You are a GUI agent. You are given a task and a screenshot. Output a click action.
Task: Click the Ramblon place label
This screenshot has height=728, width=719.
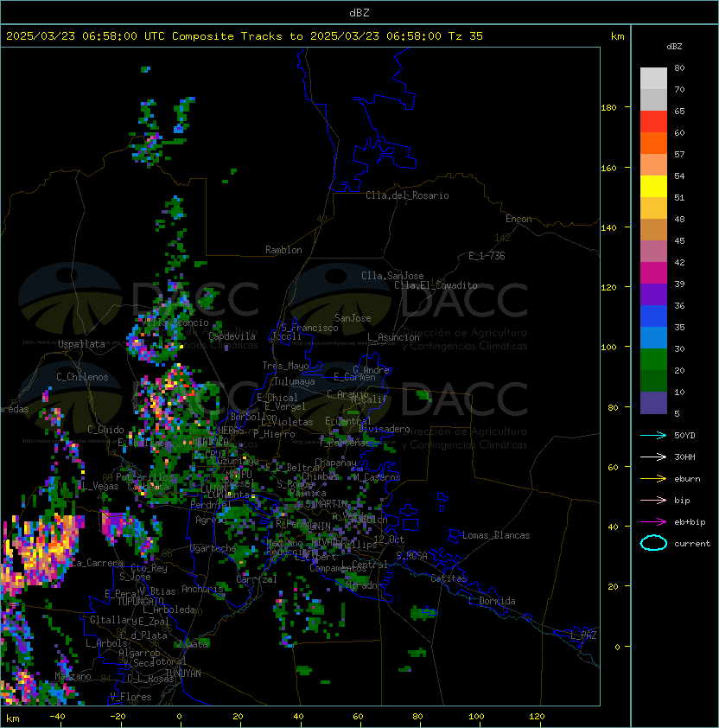click(x=283, y=250)
